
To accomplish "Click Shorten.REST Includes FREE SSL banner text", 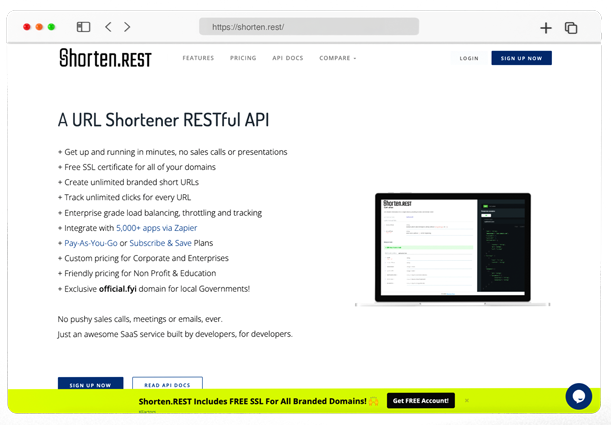I will (253, 401).
